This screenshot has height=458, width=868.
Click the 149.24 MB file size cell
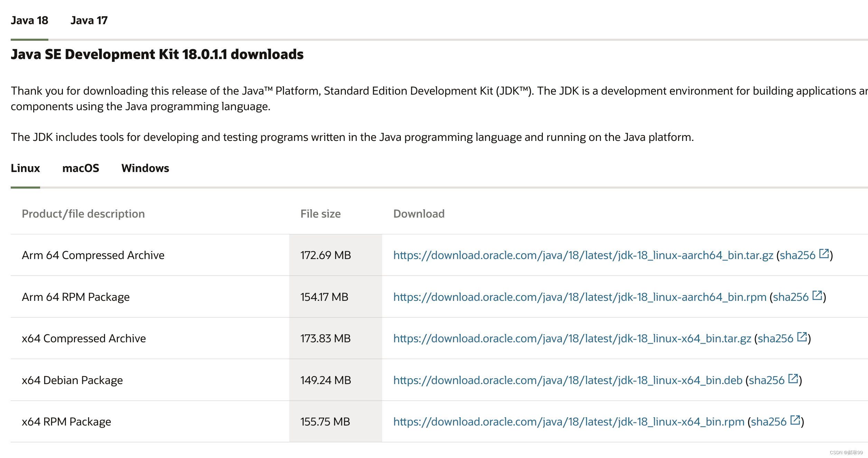point(336,380)
